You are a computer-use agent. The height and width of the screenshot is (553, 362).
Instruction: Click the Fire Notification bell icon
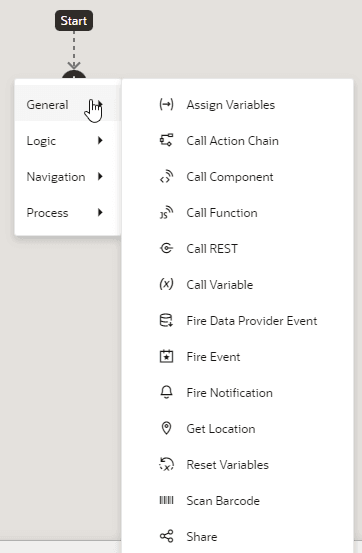[x=166, y=393]
